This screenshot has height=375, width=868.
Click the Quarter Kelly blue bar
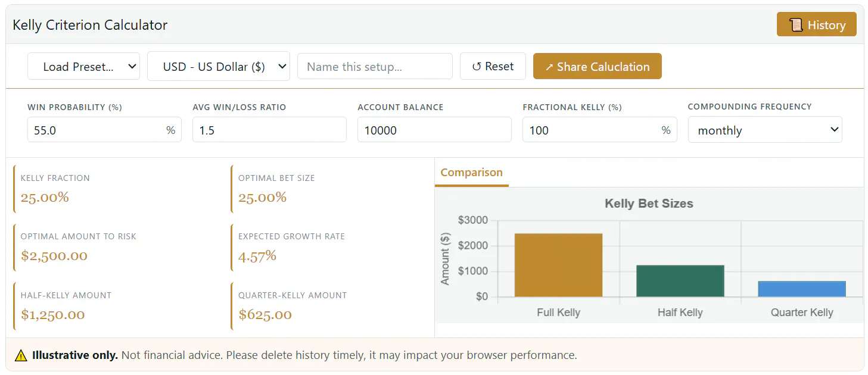(802, 289)
